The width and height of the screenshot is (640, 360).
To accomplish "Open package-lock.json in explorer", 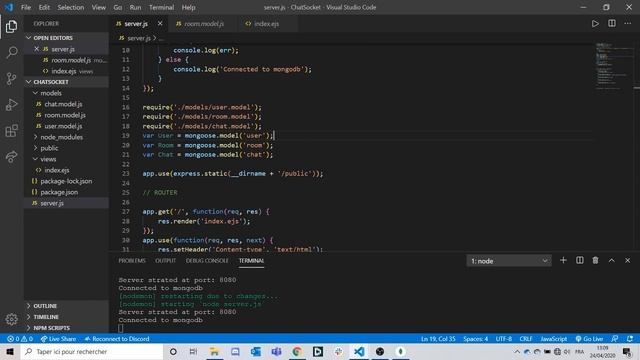I will click(x=66, y=181).
